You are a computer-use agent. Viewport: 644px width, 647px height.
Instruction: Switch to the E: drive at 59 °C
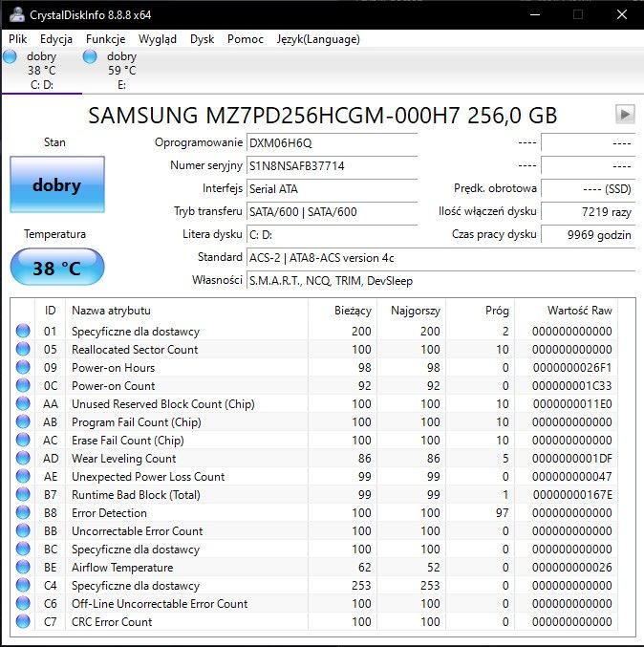coord(121,71)
